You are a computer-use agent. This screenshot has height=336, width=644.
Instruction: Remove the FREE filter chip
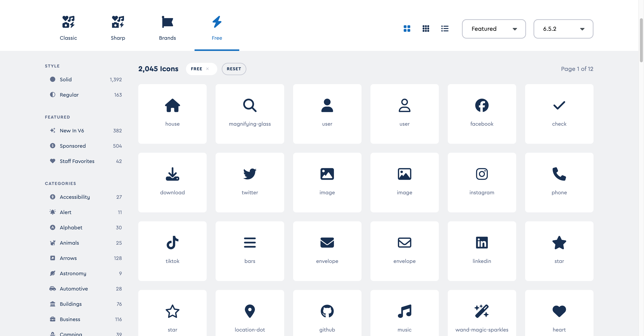pyautogui.click(x=207, y=69)
